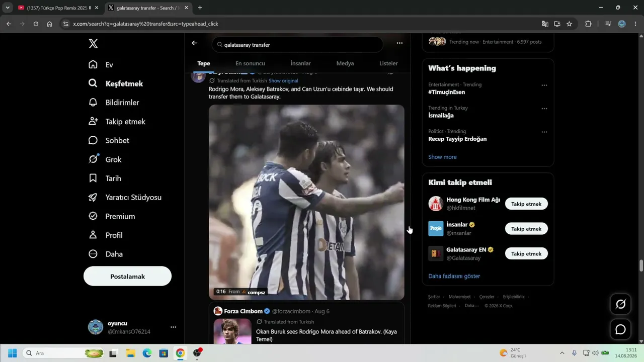Click the Şartlar footer link
Screen dimensions: 644x362
[x=434, y=297]
